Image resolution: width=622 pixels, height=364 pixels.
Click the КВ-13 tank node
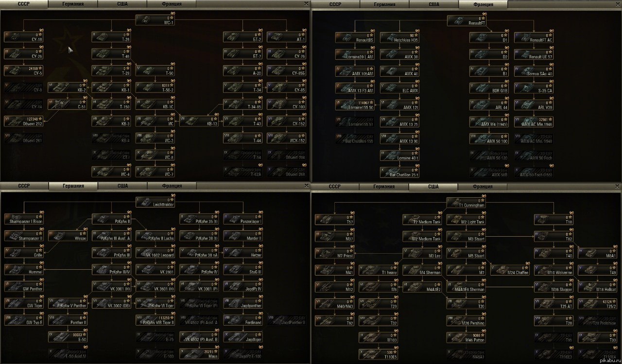[x=199, y=121]
